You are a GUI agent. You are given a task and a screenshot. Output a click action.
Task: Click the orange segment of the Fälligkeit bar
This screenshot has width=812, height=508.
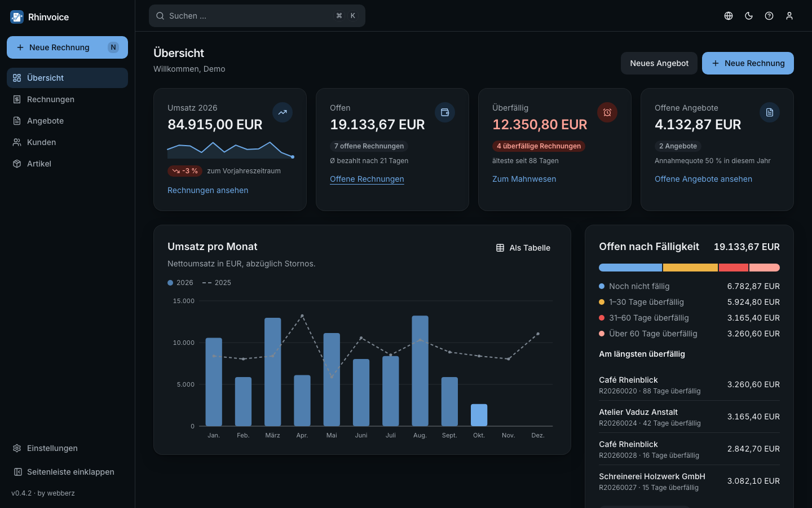[x=690, y=268]
